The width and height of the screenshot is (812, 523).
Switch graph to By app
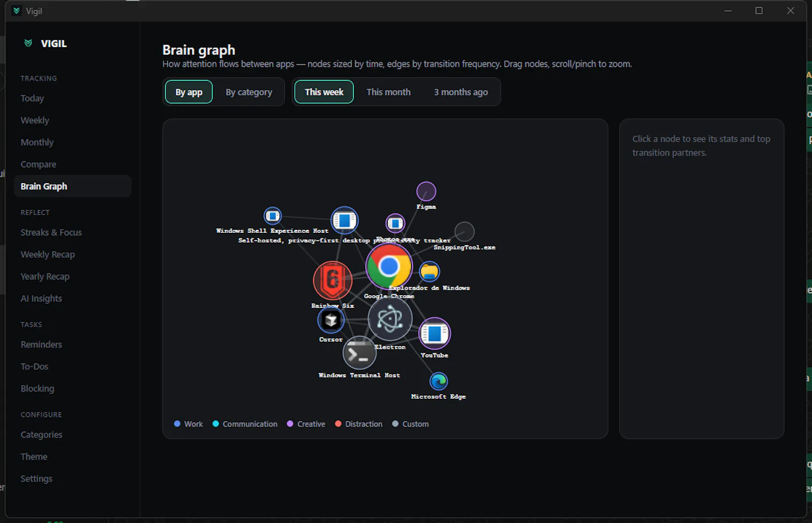pyautogui.click(x=189, y=92)
